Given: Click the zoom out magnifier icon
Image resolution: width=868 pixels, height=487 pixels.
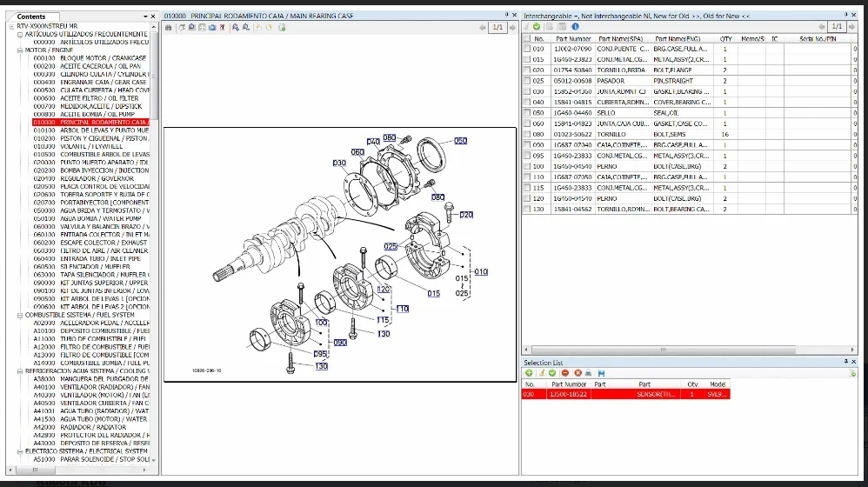Looking at the screenshot, I should (x=247, y=28).
